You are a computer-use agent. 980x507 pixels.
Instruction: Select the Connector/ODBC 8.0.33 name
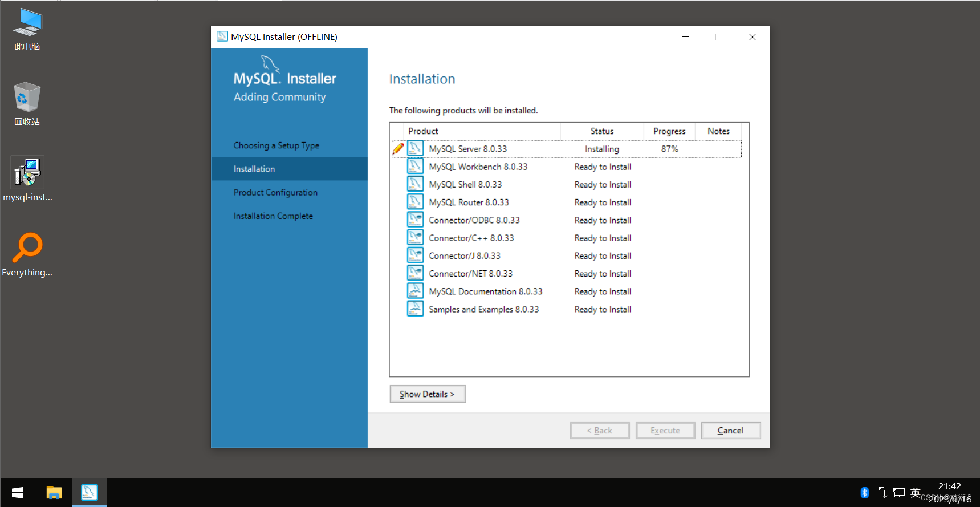[474, 220]
